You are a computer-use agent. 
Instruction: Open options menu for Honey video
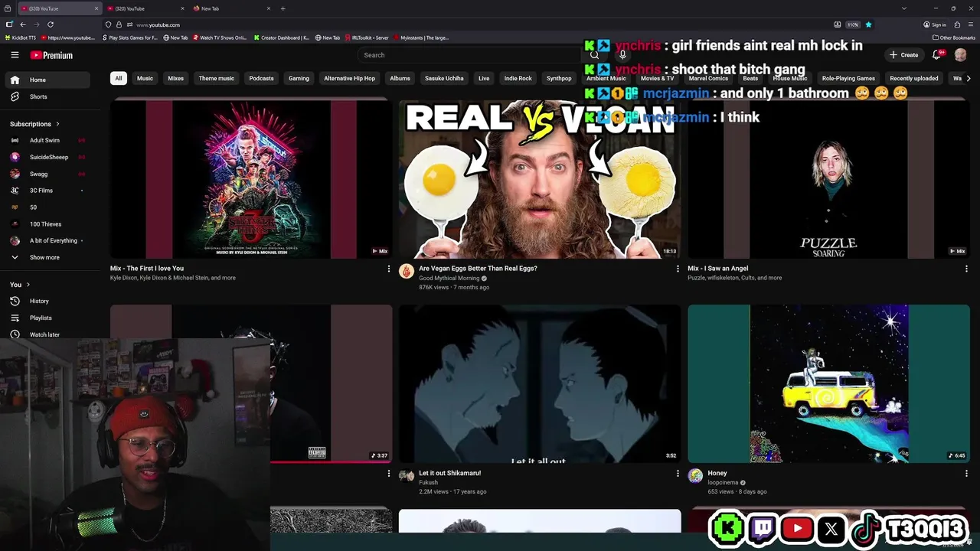[x=966, y=474]
